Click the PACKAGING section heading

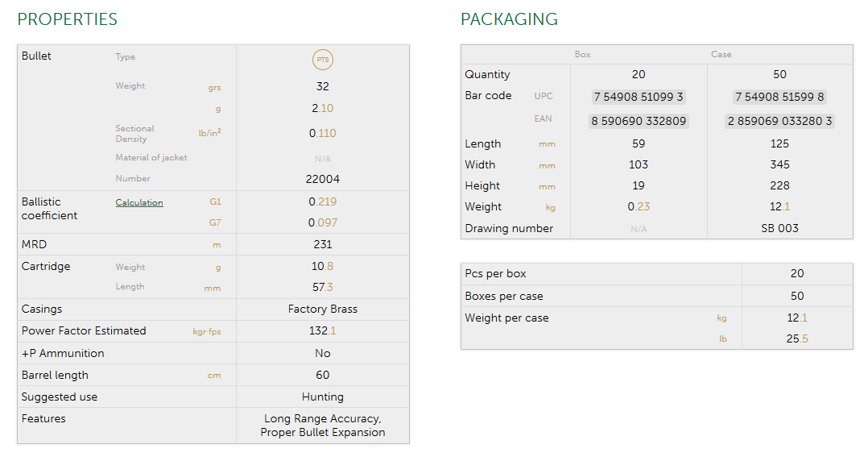pyautogui.click(x=509, y=19)
